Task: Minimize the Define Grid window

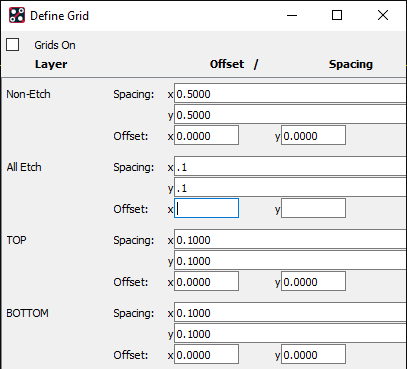Action: (x=292, y=15)
